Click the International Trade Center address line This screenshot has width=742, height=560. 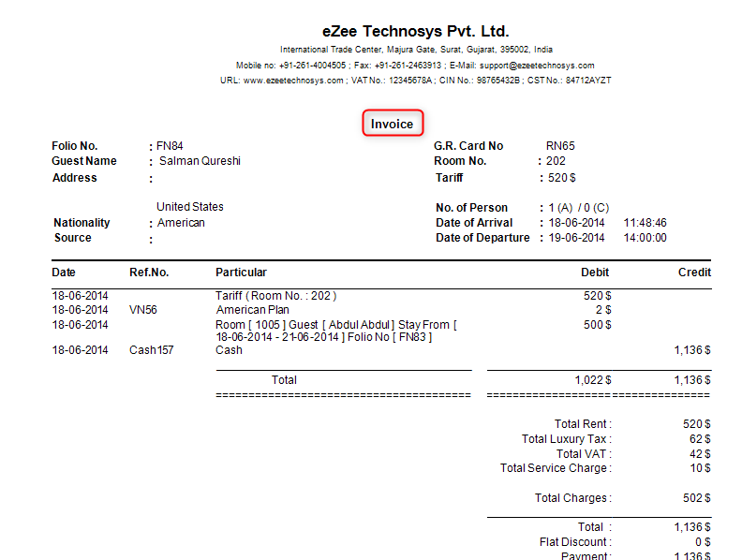[x=416, y=50]
